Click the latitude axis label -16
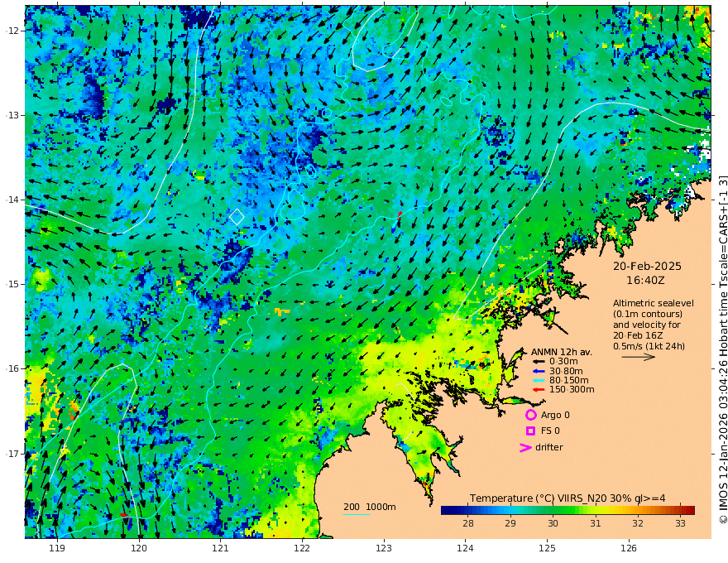728x563 pixels. pos(12,368)
